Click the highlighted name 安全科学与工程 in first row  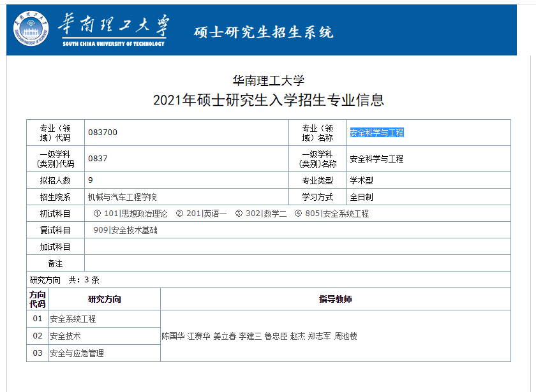pos(376,133)
